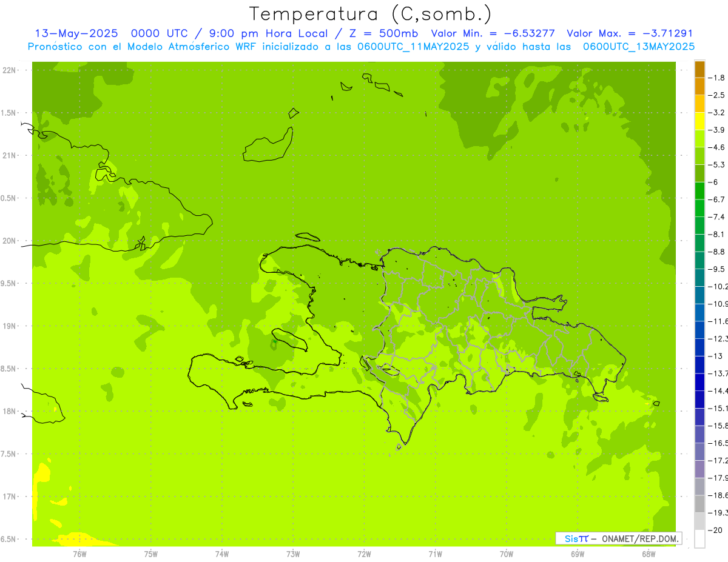Click the '76W' longitude axis label

coord(79,554)
